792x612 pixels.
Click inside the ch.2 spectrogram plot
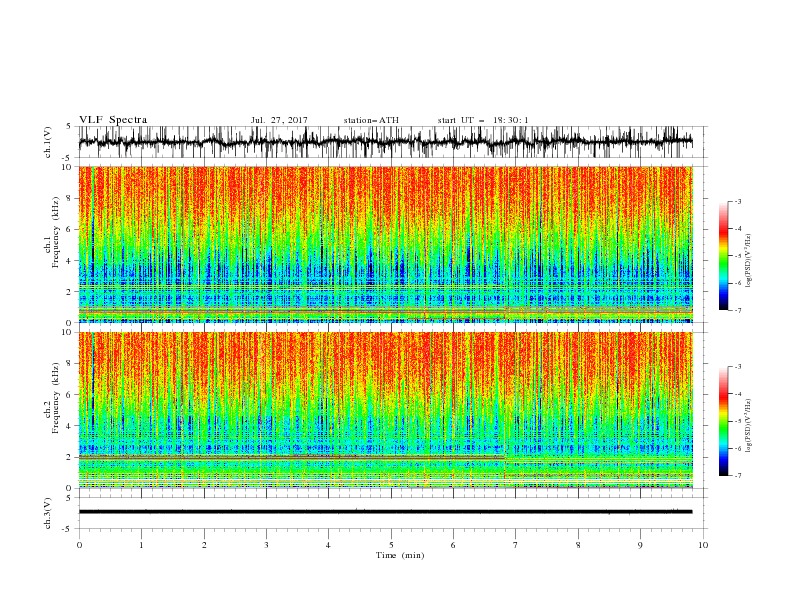(385, 410)
